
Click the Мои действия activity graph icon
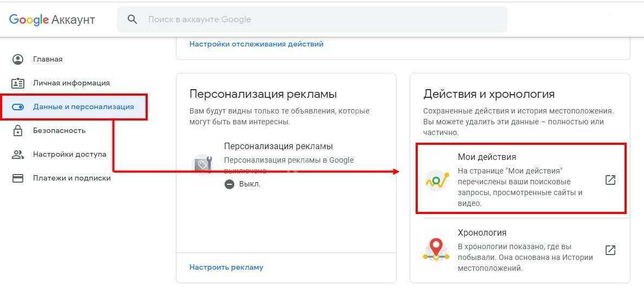click(436, 180)
